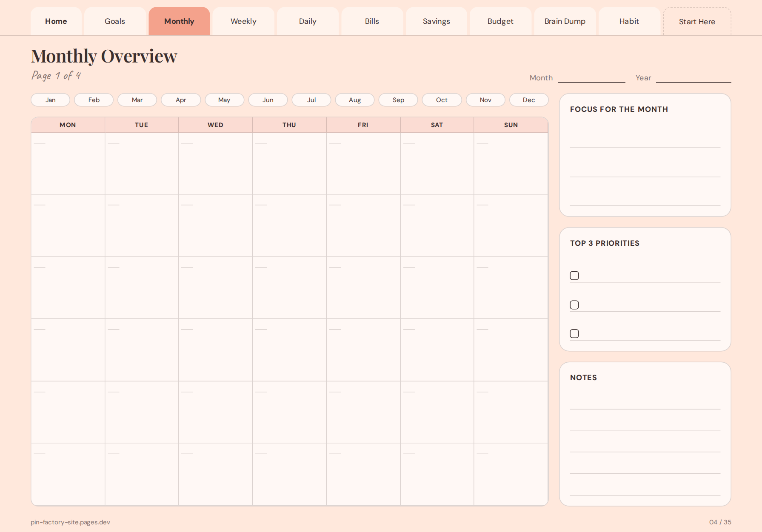
Task: Pick the Dec month pill
Action: [529, 100]
